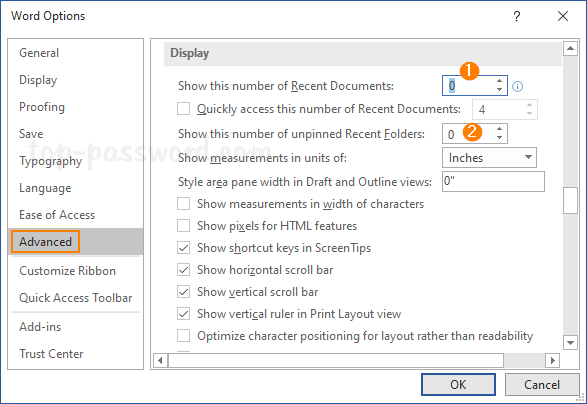Open the Inches measurement units dropdown

click(x=489, y=158)
